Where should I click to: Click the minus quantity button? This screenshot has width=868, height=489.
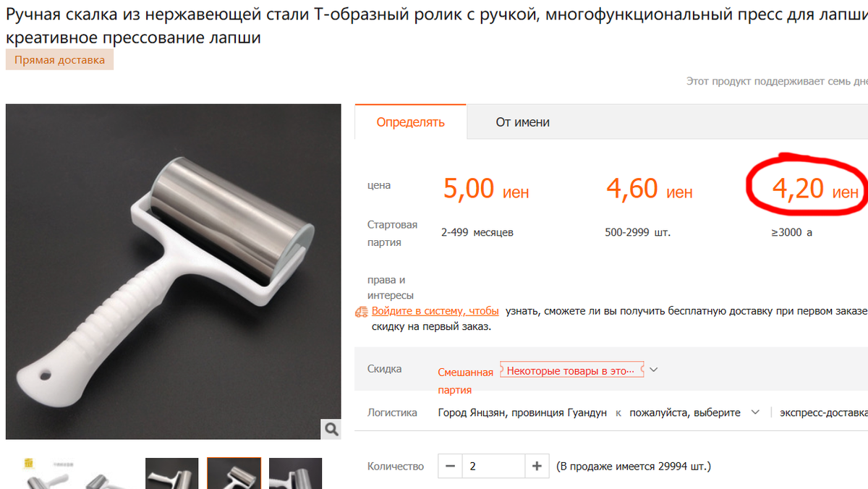pos(450,467)
